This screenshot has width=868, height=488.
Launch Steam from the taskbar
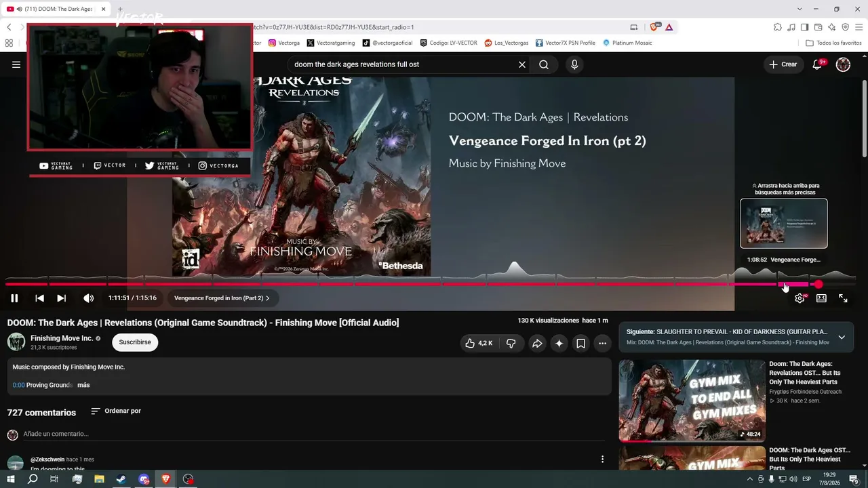[x=121, y=479]
